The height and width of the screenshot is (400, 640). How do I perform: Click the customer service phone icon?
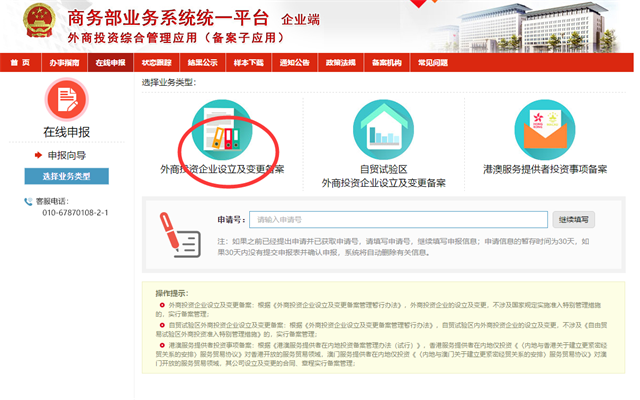point(28,202)
